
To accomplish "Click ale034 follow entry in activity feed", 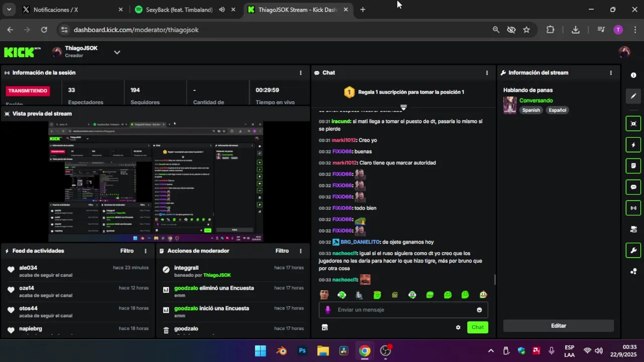I will click(x=78, y=271).
